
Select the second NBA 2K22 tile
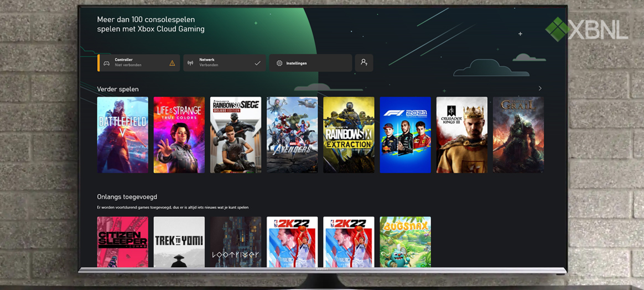pos(349,242)
